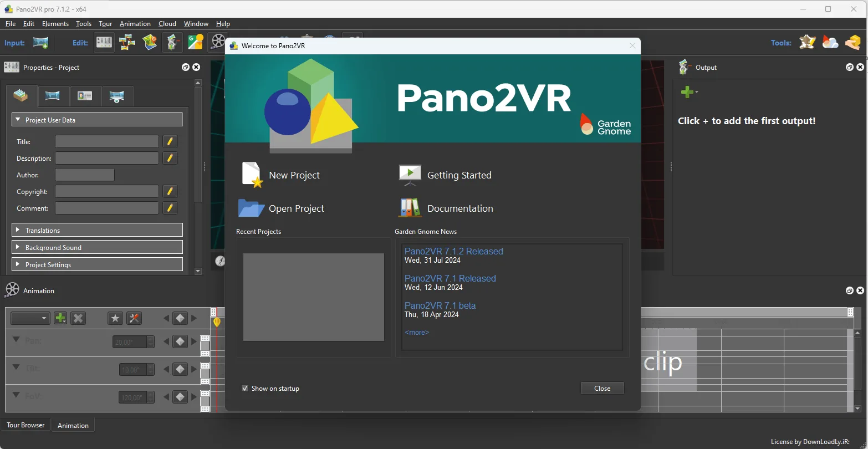Open the Help menu
The width and height of the screenshot is (868, 449).
tap(223, 24)
